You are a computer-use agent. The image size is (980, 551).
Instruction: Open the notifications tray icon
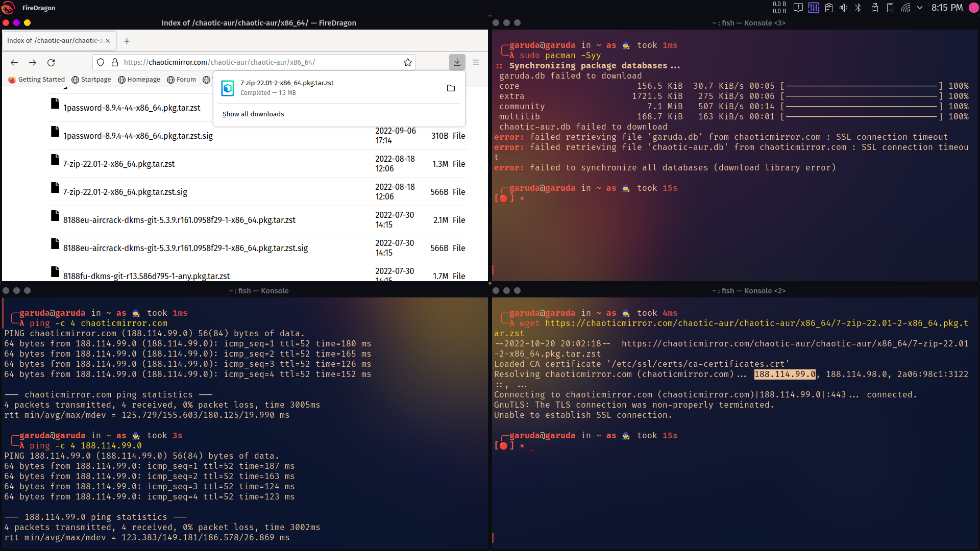[798, 8]
